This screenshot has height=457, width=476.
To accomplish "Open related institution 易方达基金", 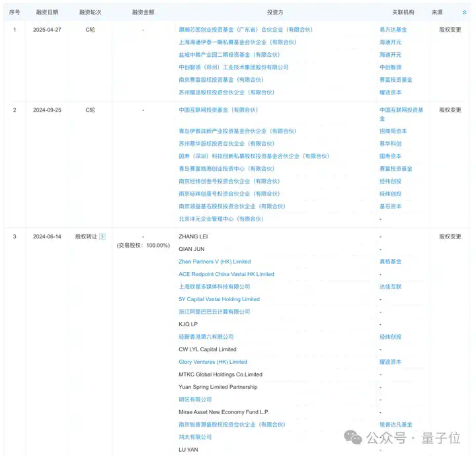I will 393,30.
